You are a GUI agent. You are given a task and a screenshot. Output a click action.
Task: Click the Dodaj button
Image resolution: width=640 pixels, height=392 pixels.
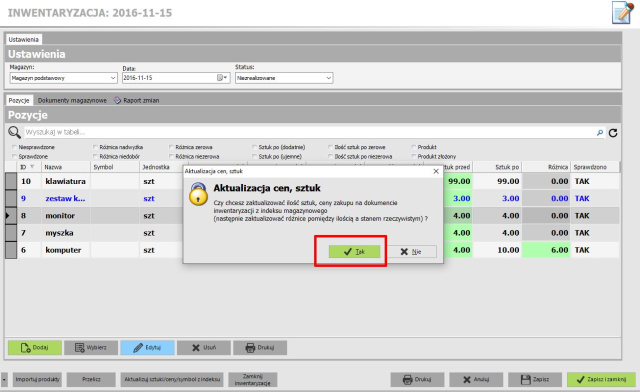(35, 347)
